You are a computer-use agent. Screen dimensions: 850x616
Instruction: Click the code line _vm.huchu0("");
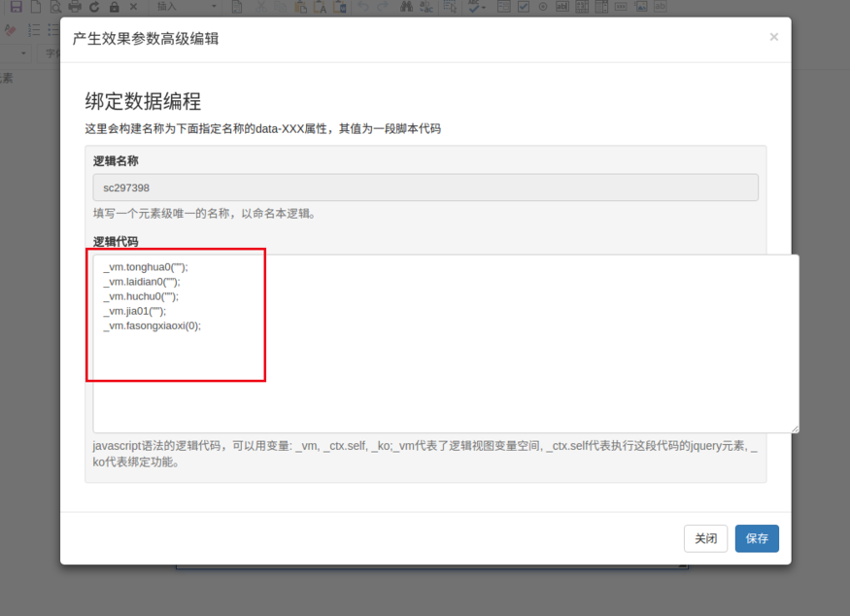[141, 296]
